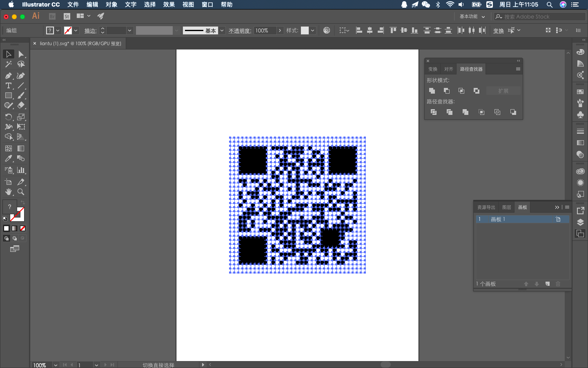Select the Type tool
The height and width of the screenshot is (368, 588).
[8, 85]
